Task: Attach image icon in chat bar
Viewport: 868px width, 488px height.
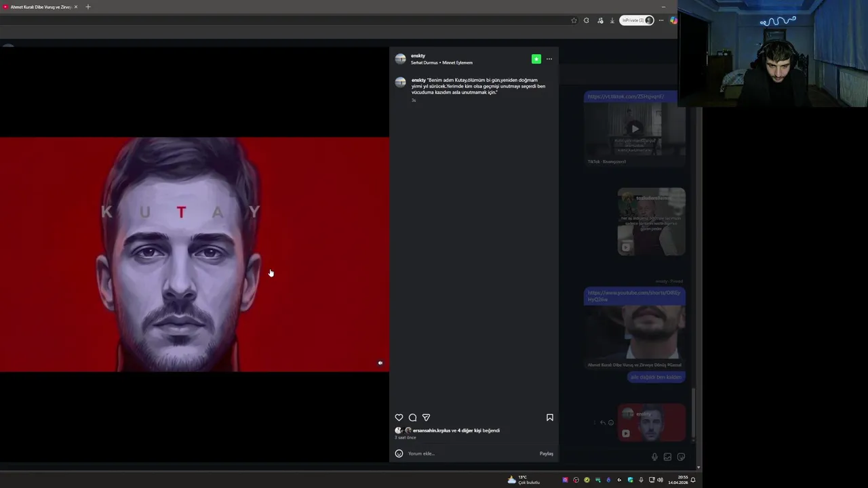Action: [x=667, y=457]
